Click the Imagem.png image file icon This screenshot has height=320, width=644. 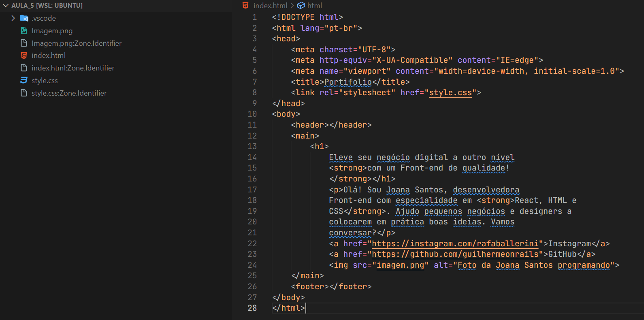[24, 31]
